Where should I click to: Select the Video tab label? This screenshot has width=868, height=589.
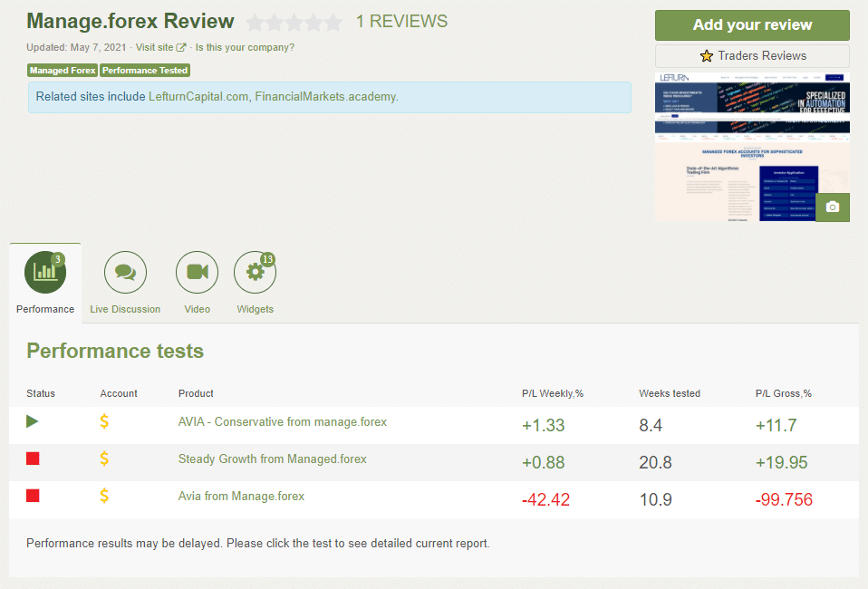(x=198, y=309)
